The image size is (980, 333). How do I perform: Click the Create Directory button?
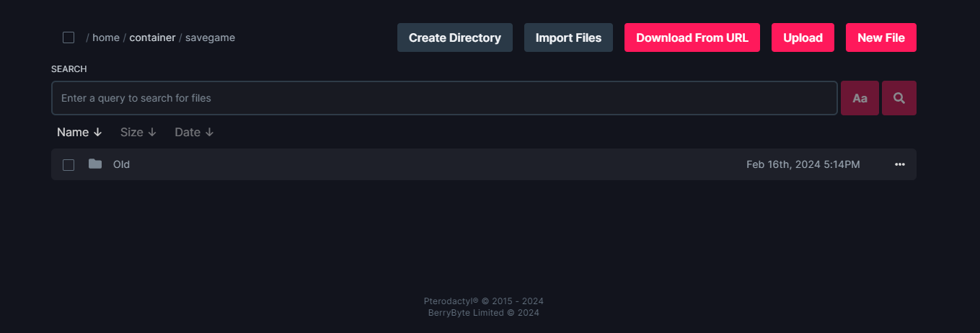(455, 37)
